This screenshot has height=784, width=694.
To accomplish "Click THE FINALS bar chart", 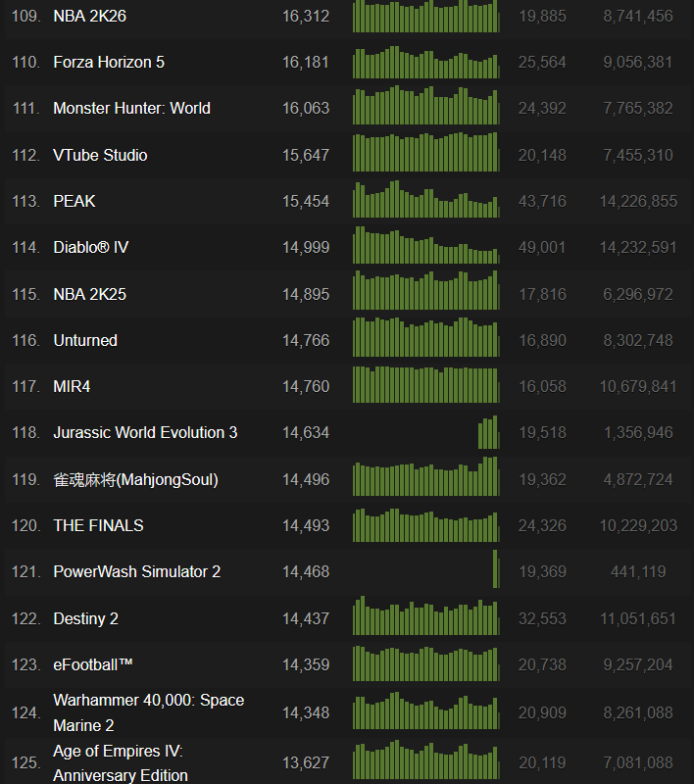I will pos(426,525).
